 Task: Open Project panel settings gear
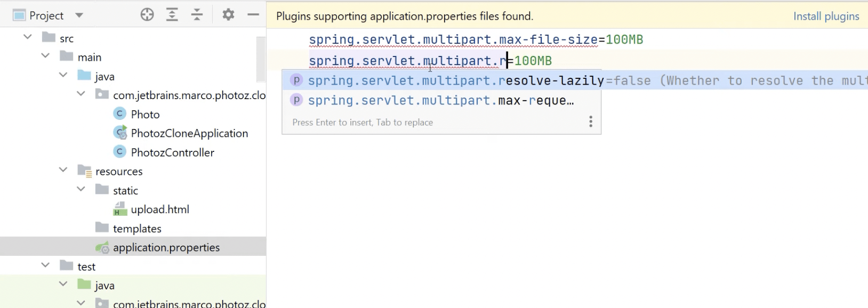click(x=228, y=15)
